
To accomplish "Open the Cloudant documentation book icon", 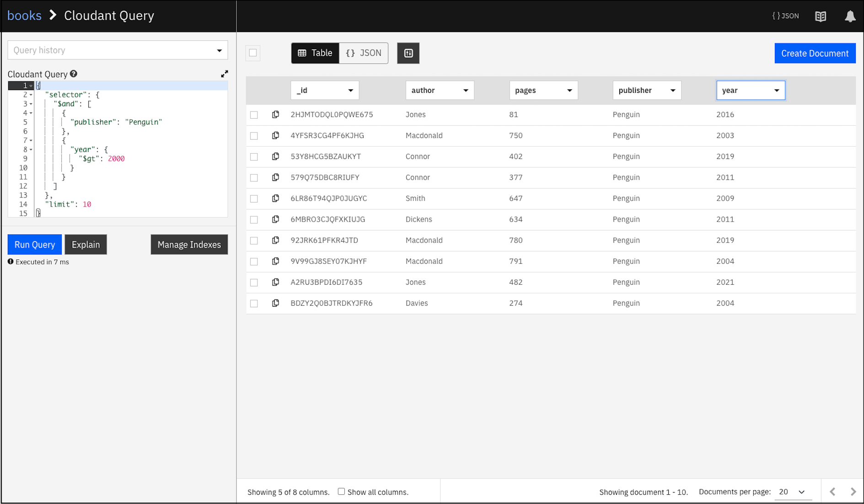I will (820, 16).
